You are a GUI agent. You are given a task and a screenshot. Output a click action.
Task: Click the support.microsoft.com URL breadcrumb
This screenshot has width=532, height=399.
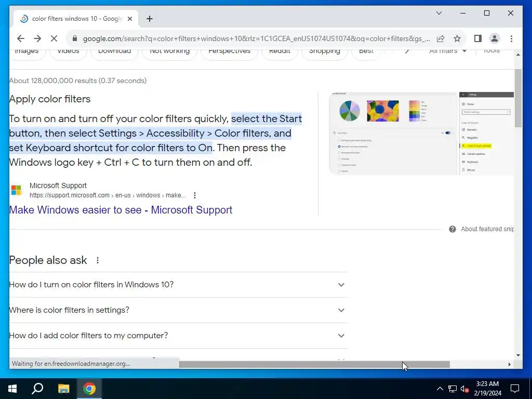[108, 195]
